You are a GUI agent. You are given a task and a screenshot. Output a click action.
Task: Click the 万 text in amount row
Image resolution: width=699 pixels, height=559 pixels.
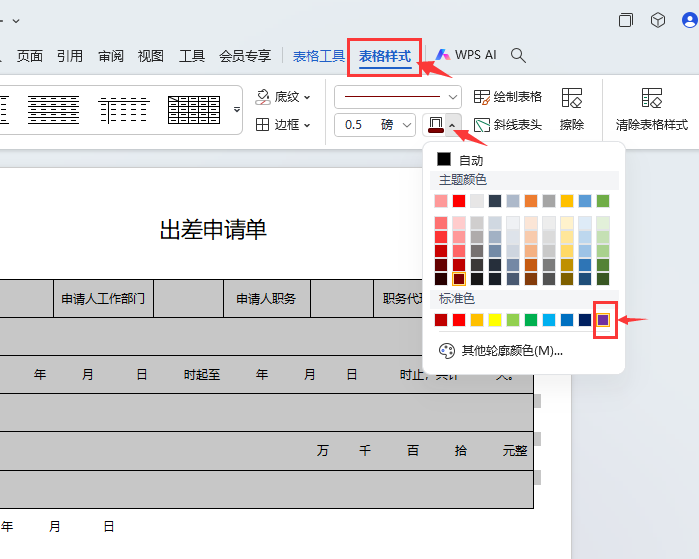tap(322, 451)
